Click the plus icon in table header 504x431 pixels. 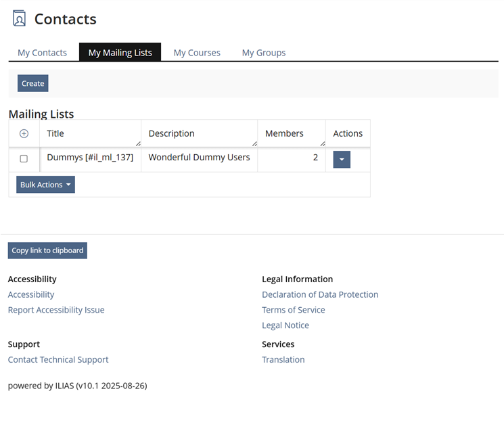coord(24,134)
